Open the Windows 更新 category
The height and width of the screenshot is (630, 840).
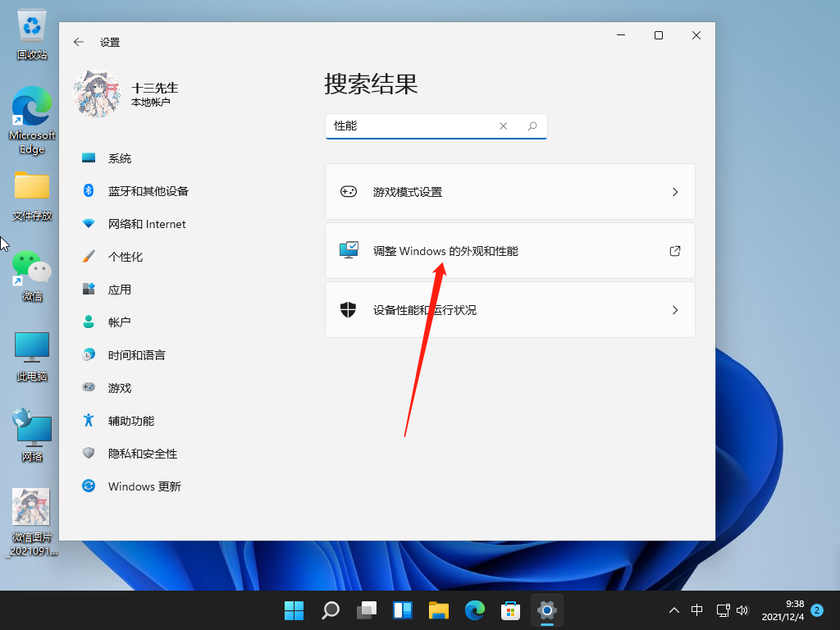pos(144,486)
